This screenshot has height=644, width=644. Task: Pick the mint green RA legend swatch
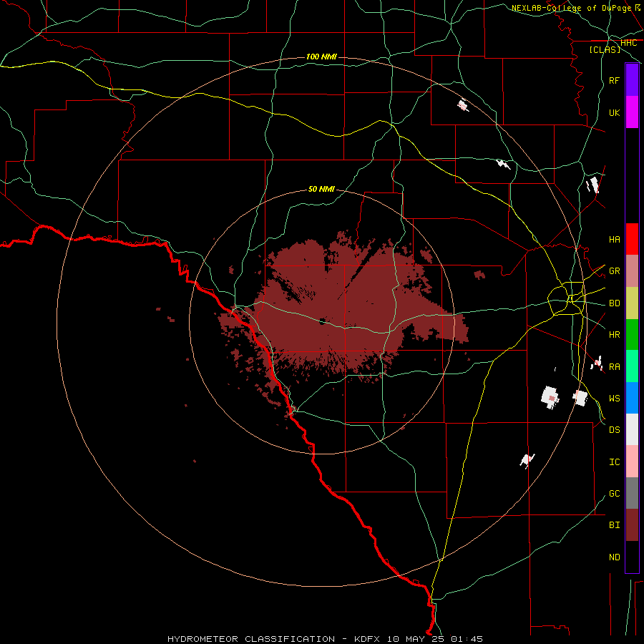(x=632, y=366)
